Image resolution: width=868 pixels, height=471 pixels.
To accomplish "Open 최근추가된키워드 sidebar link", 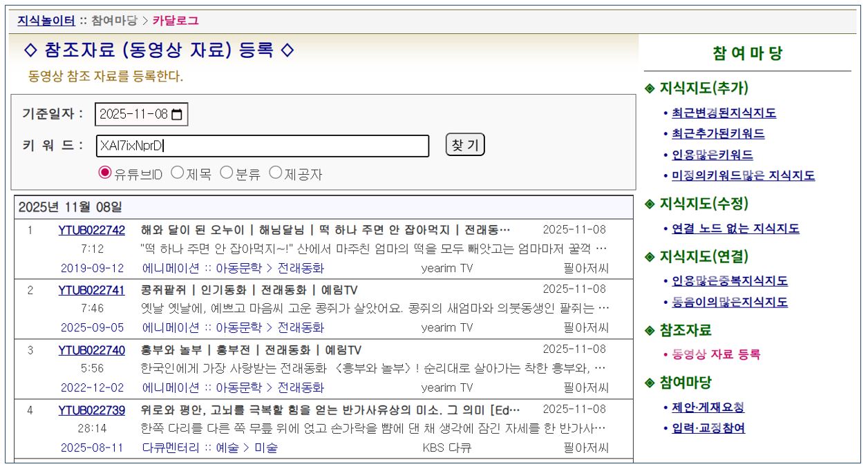I will pyautogui.click(x=718, y=134).
